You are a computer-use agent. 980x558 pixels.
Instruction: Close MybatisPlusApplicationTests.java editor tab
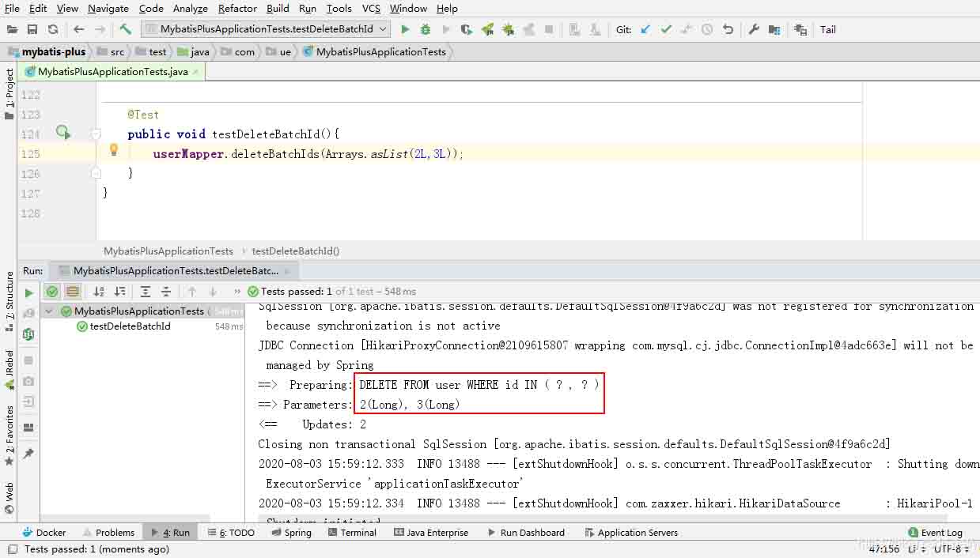point(197,71)
